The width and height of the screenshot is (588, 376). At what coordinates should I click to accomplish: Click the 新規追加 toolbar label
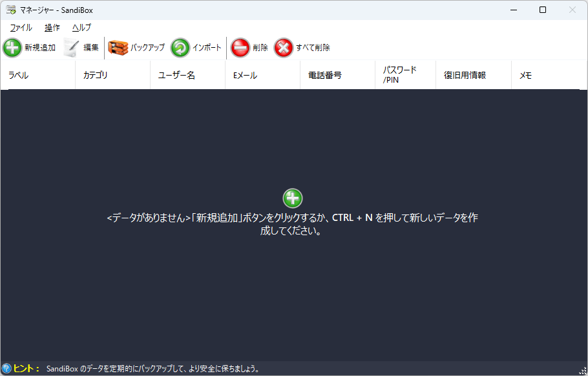(x=40, y=48)
